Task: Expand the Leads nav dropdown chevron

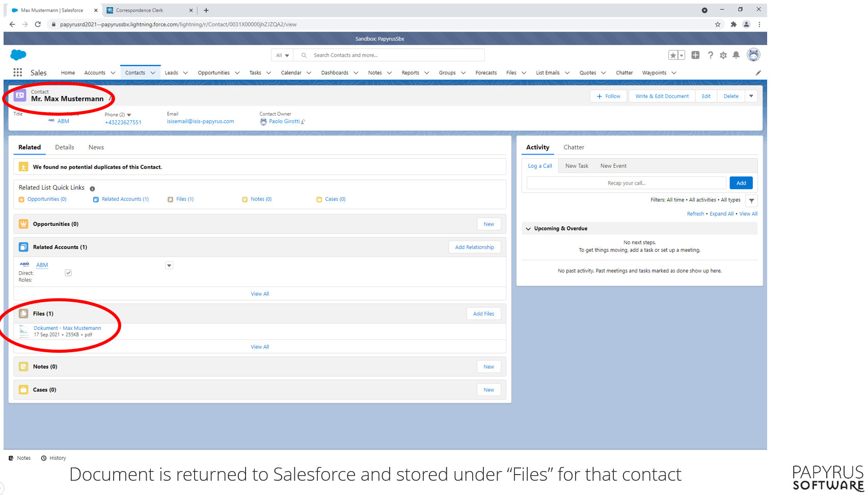Action: 185,73
